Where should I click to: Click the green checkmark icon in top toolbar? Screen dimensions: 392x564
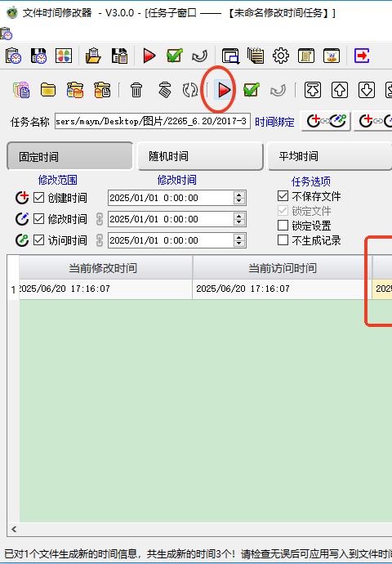point(174,56)
